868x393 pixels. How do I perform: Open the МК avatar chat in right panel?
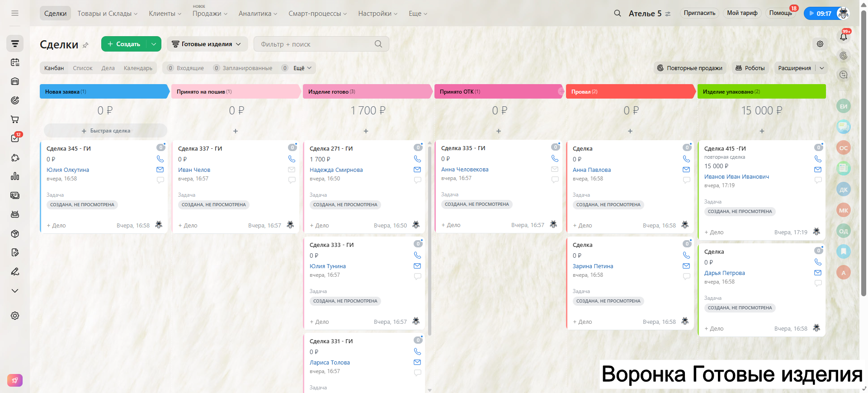[844, 210]
